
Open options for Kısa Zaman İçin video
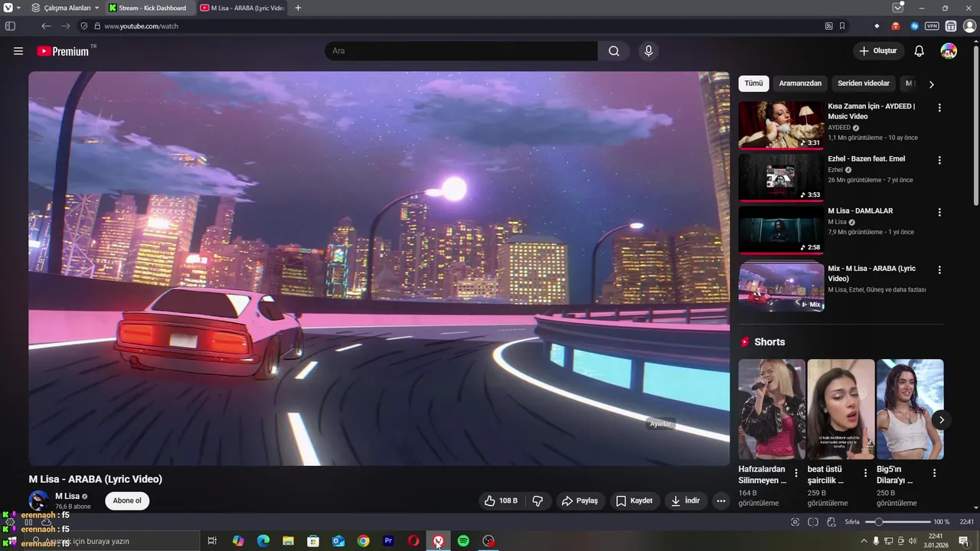click(x=939, y=108)
